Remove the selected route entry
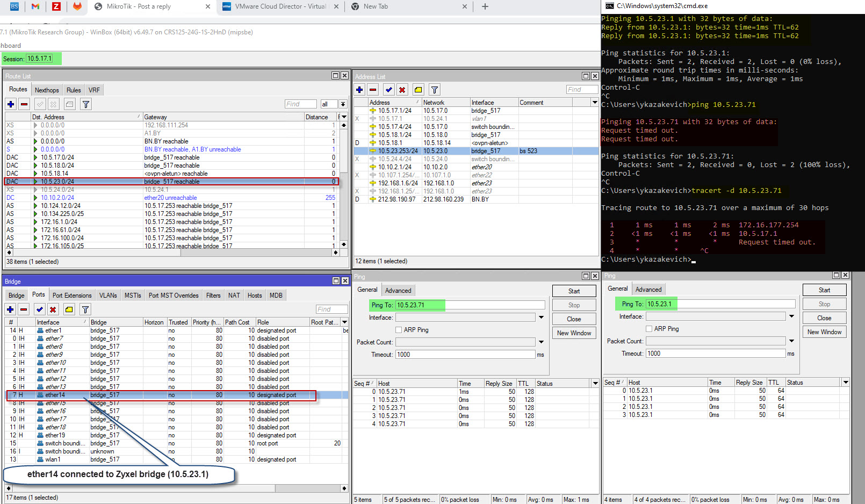The width and height of the screenshot is (865, 504). [24, 104]
